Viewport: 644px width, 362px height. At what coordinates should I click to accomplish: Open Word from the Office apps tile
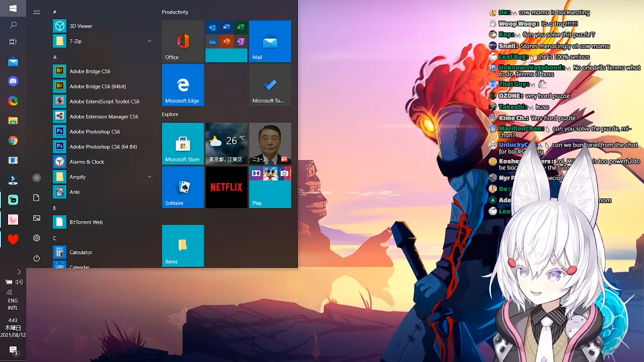pos(226,28)
